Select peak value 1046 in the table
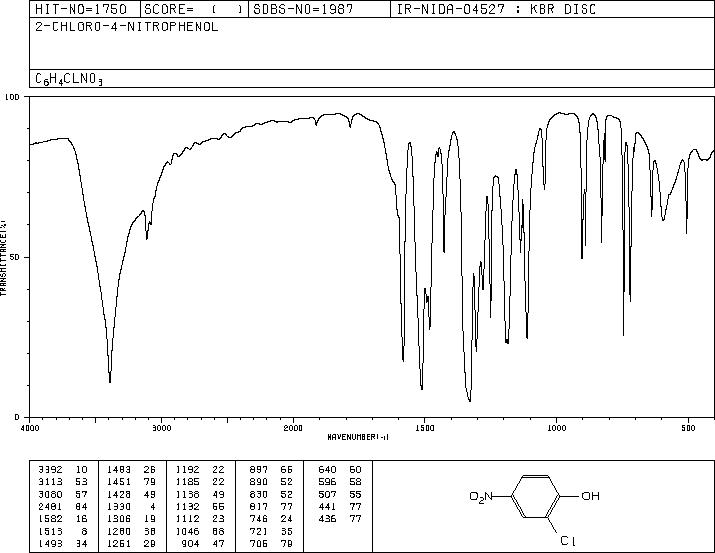Image resolution: width=715 pixels, height=553 pixels. pos(187,532)
